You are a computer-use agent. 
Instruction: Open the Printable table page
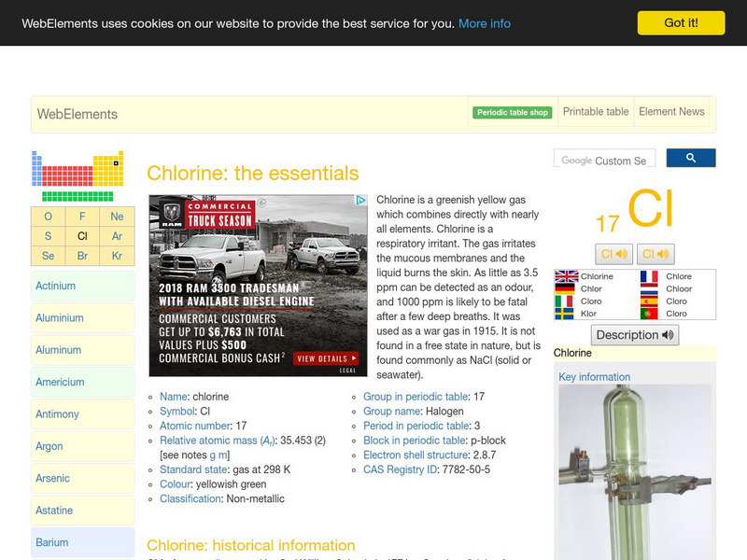pos(595,110)
